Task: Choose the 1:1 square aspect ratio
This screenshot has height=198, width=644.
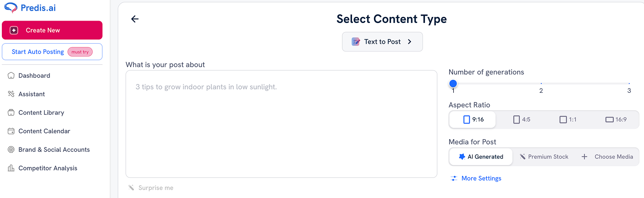Action: point(568,119)
